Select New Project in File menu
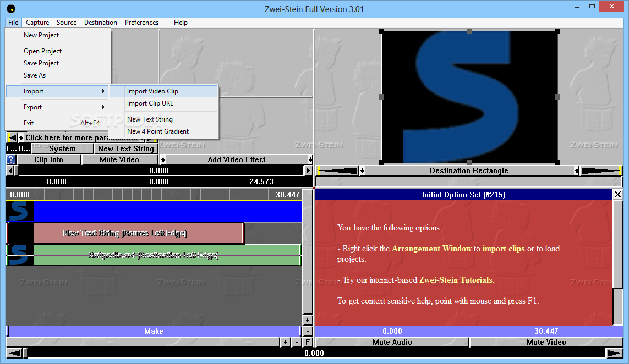The width and height of the screenshot is (629, 364). (x=58, y=35)
